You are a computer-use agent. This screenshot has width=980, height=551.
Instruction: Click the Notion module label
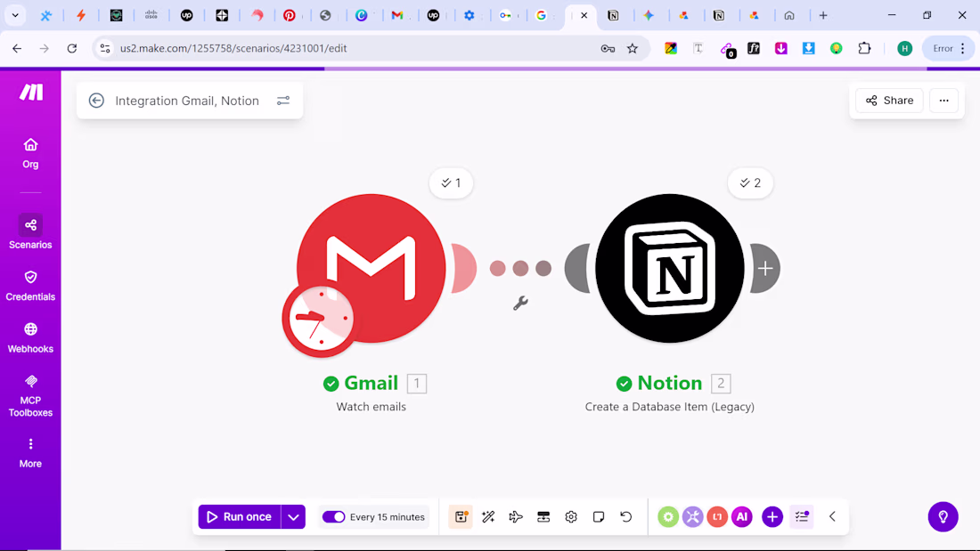(x=670, y=383)
